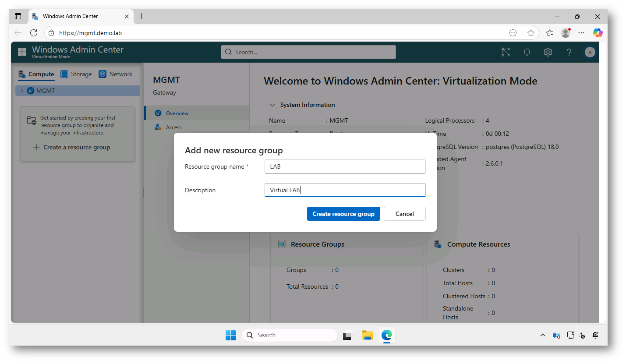Viewport: 626px width, 364px height.
Task: Open the settings gear in Admin Center
Action: (x=548, y=52)
